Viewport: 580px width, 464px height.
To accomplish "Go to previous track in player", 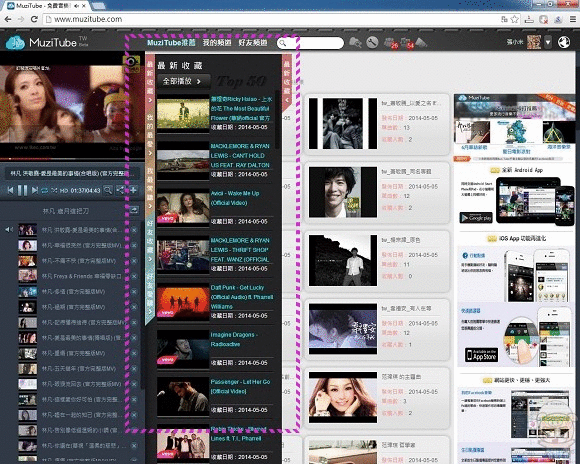I will coord(10,190).
